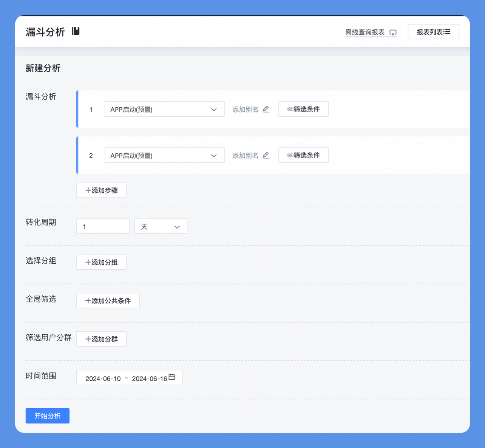Open the 时间范围 date range picker
Image resolution: width=485 pixels, height=448 pixels.
(129, 377)
